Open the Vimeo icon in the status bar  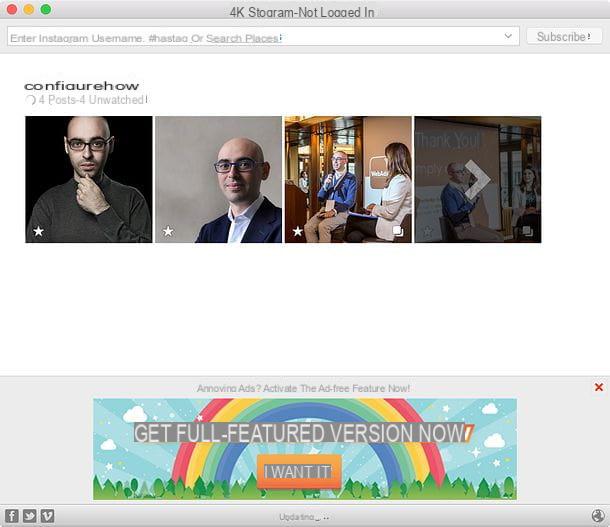47,516
